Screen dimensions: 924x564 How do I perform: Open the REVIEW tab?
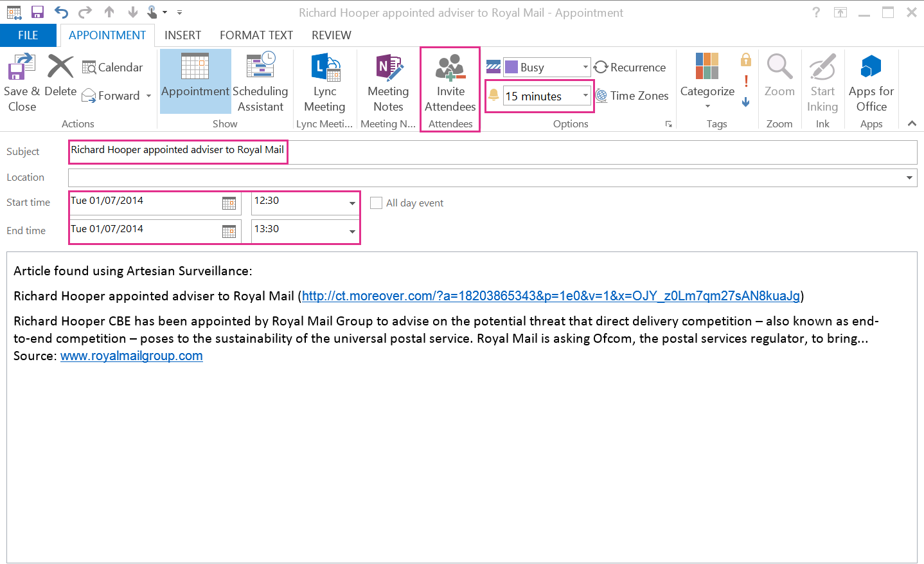click(x=332, y=35)
